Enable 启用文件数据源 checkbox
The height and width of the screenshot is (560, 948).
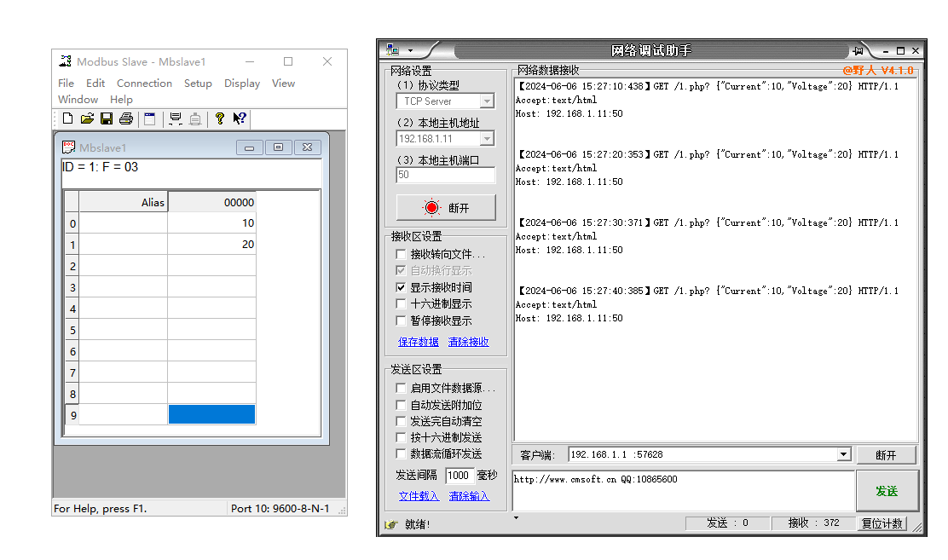[400, 388]
